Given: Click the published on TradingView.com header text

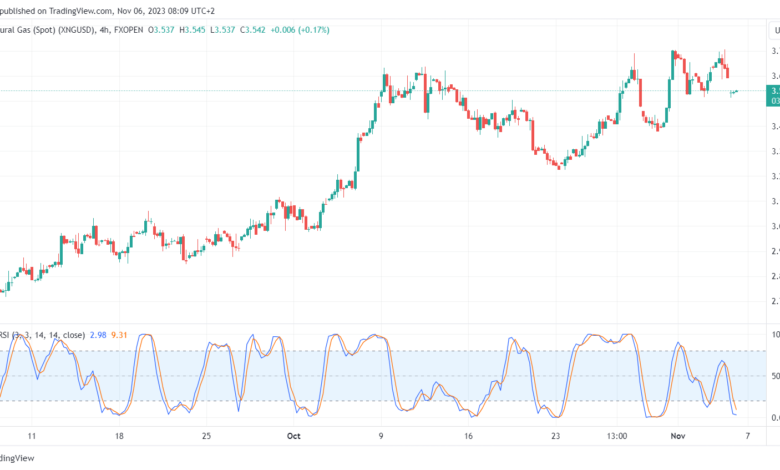Looking at the screenshot, I should [107, 10].
